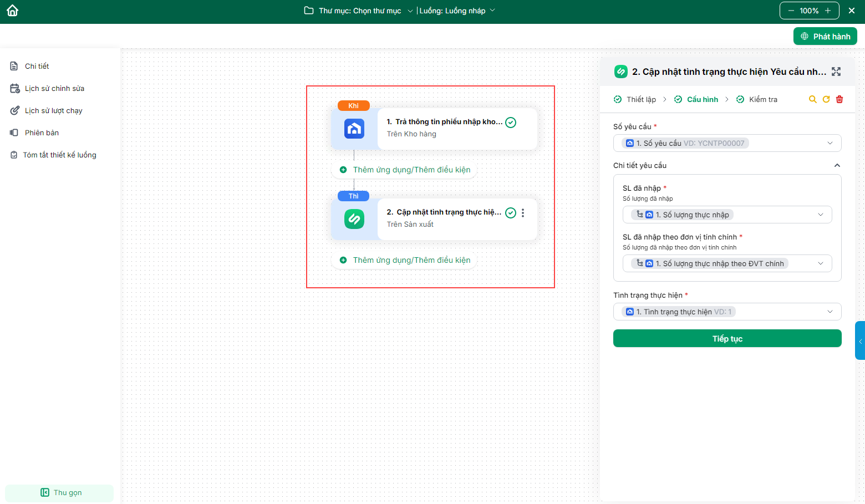
Task: Collapse the Chi tiết yêu cầu section
Action: point(837,165)
